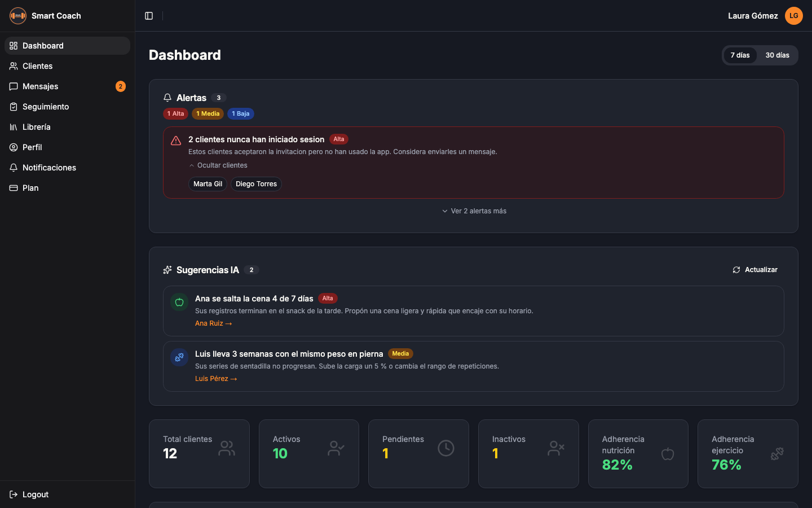This screenshot has height=508, width=812.
Task: Open the Ana Ruiz link
Action: (214, 323)
